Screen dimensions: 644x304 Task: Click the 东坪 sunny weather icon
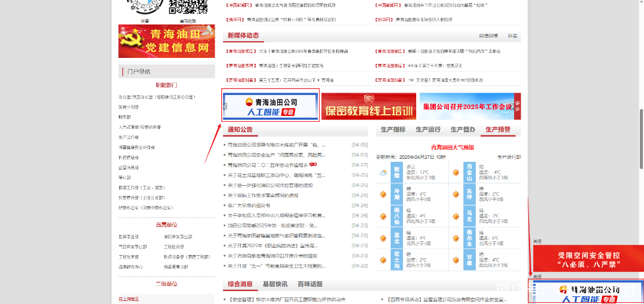[456, 194]
